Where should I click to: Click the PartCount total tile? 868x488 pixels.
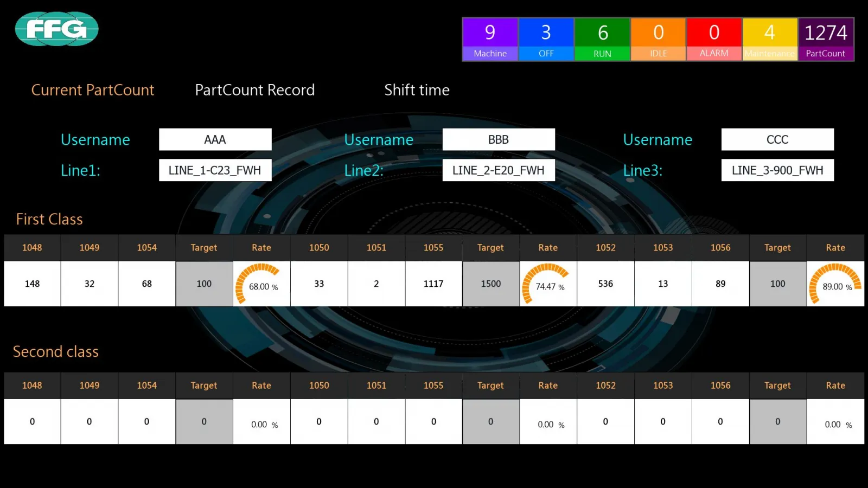(x=826, y=39)
